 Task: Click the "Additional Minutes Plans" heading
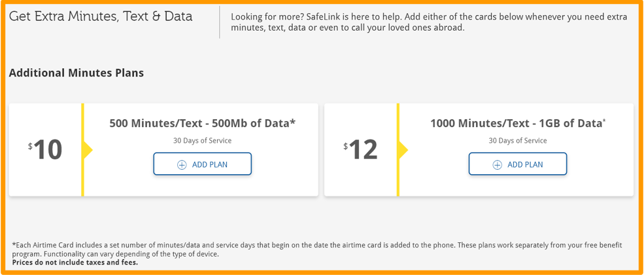[x=76, y=73]
